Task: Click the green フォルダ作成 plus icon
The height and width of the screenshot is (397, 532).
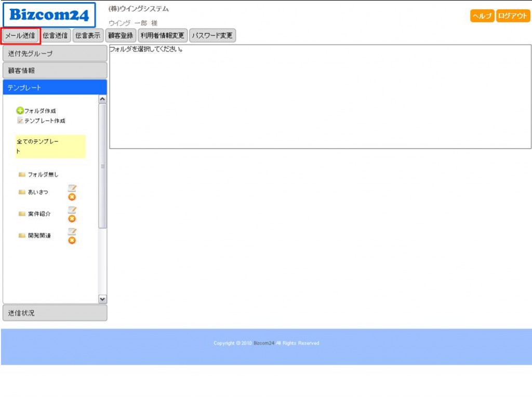Action: click(x=20, y=111)
